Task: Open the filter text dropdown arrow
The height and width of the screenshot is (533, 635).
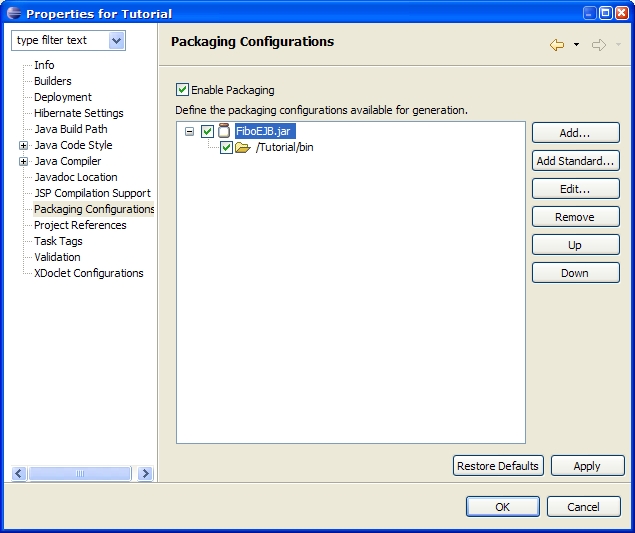Action: pos(117,41)
